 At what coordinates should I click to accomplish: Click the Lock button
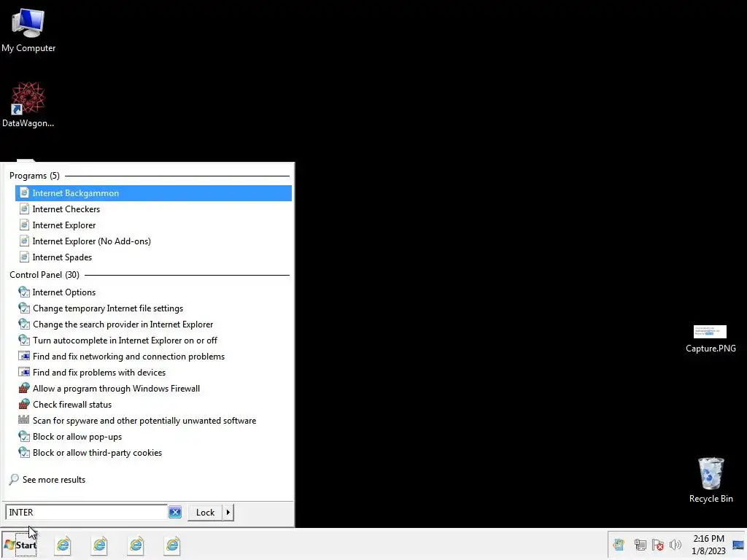coord(205,513)
